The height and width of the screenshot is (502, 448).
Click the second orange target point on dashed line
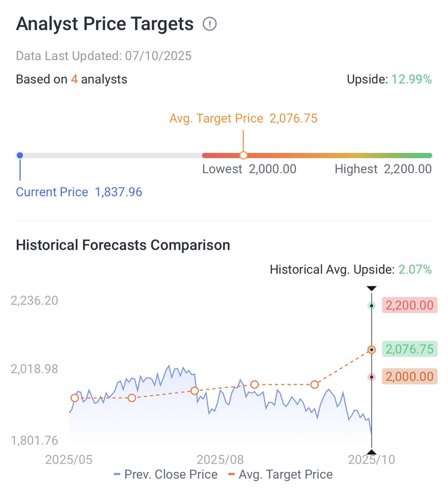point(132,398)
